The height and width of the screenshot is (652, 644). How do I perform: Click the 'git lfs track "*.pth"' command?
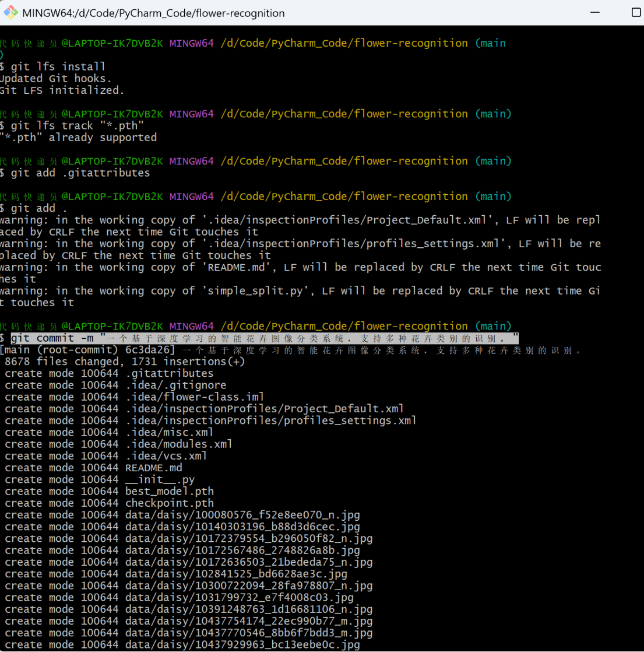point(77,126)
